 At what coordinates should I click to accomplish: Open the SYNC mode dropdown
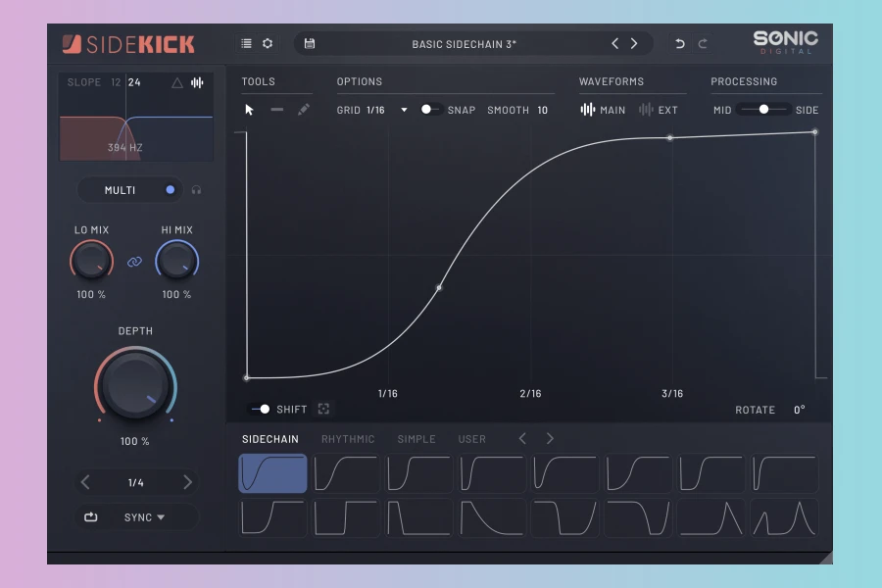[144, 517]
